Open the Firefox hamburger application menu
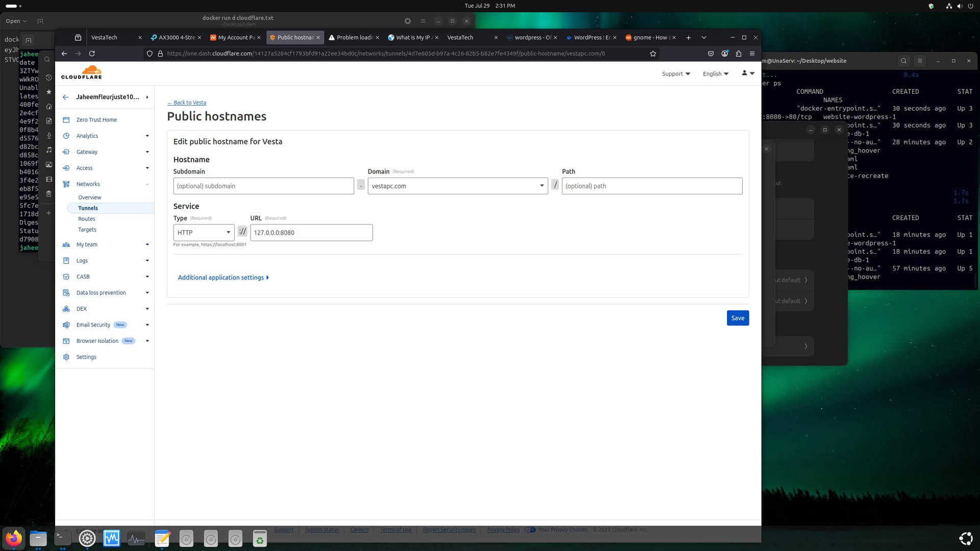 click(752, 54)
